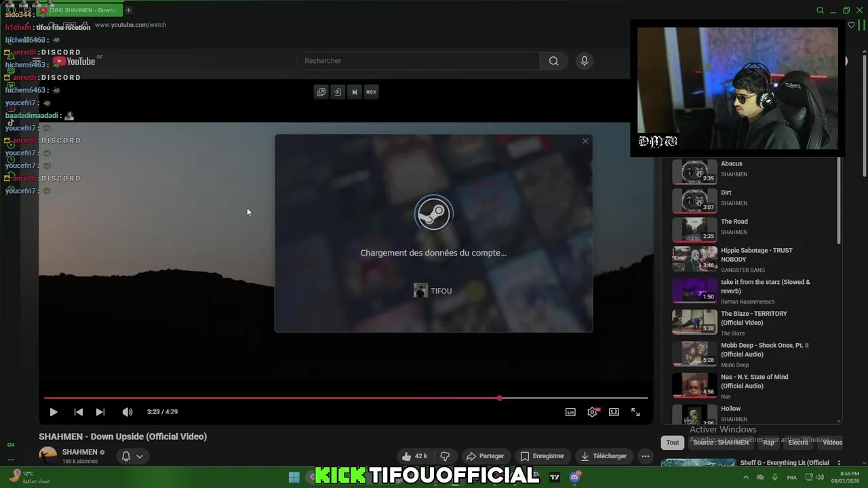Click the YouTube logo

click(x=74, y=61)
